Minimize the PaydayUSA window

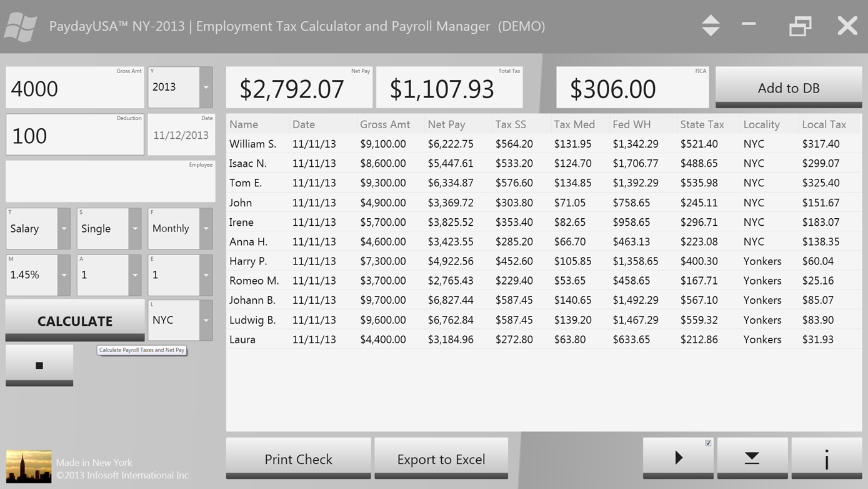pyautogui.click(x=749, y=24)
